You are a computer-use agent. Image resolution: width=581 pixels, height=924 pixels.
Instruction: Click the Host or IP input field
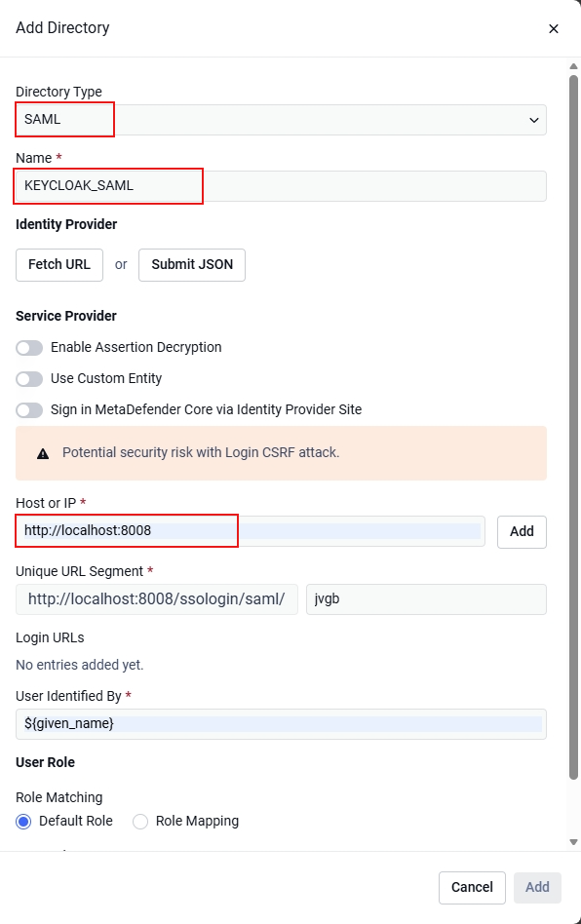click(251, 531)
